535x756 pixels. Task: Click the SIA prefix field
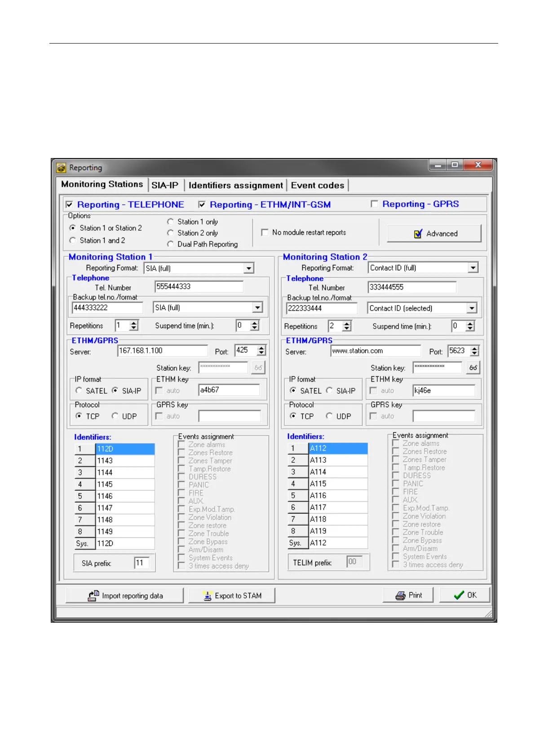(x=141, y=563)
